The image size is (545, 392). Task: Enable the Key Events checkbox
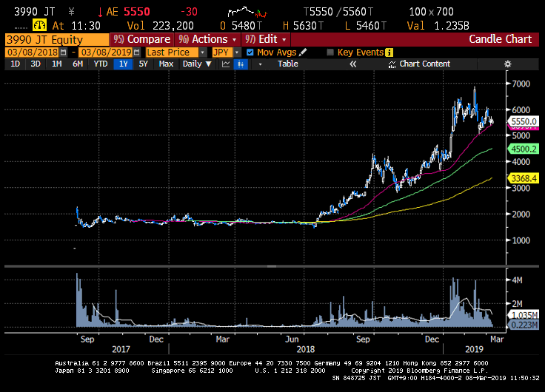(x=330, y=53)
